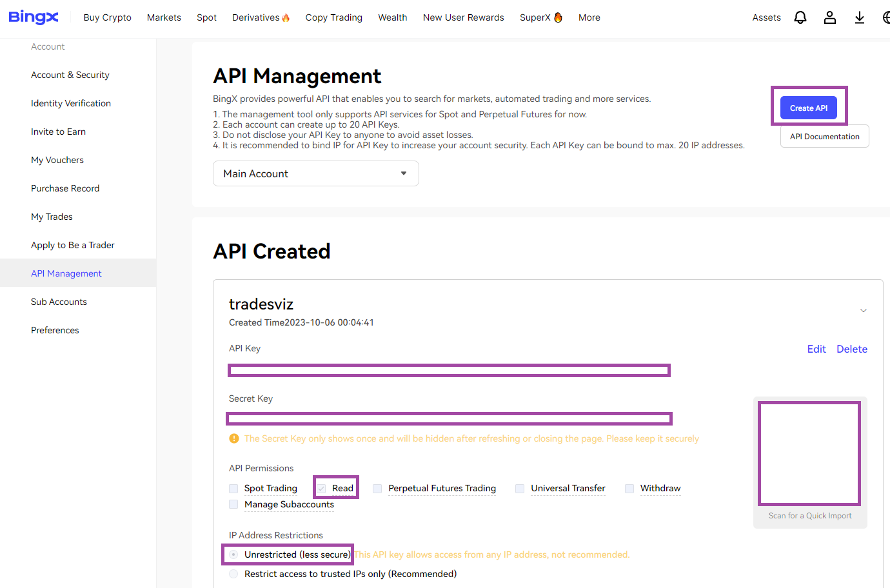Screen dimensions: 890x588
Task: Open Purchase Record page
Action: coord(65,188)
